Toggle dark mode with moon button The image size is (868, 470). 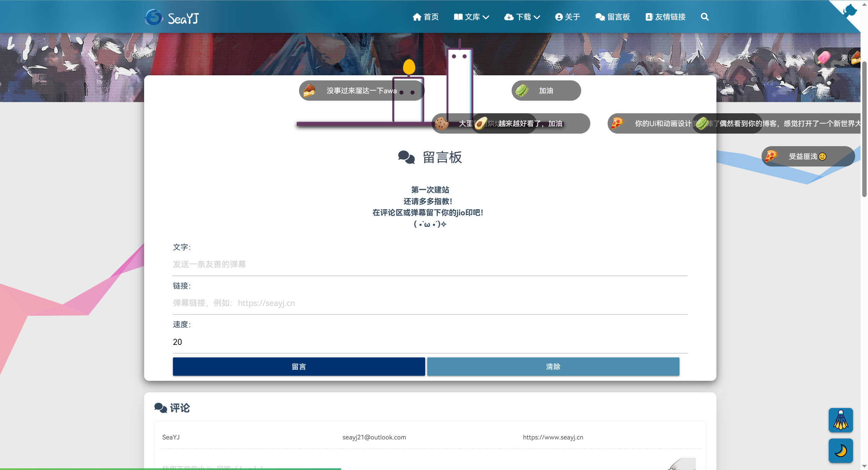tap(841, 451)
